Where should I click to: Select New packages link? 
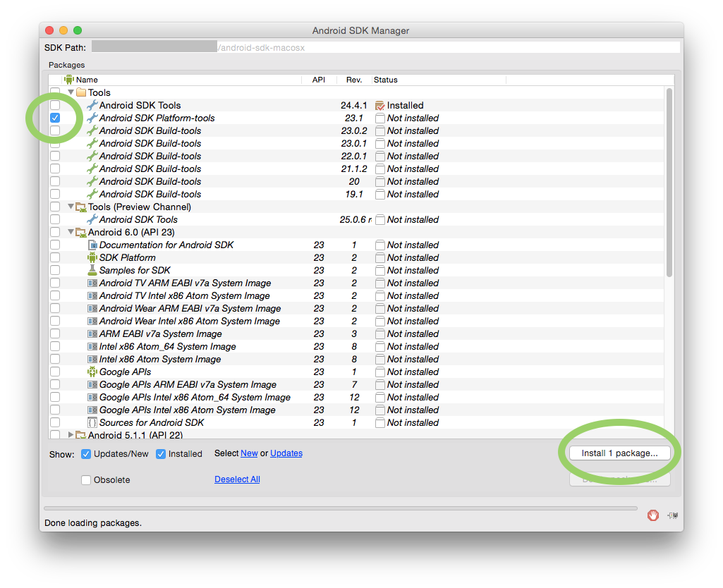click(x=249, y=453)
